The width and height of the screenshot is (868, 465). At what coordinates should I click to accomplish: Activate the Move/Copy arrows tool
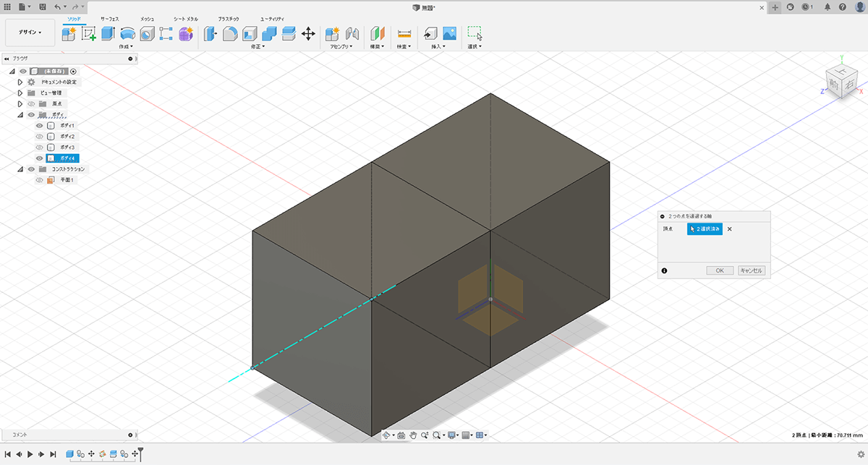(307, 33)
